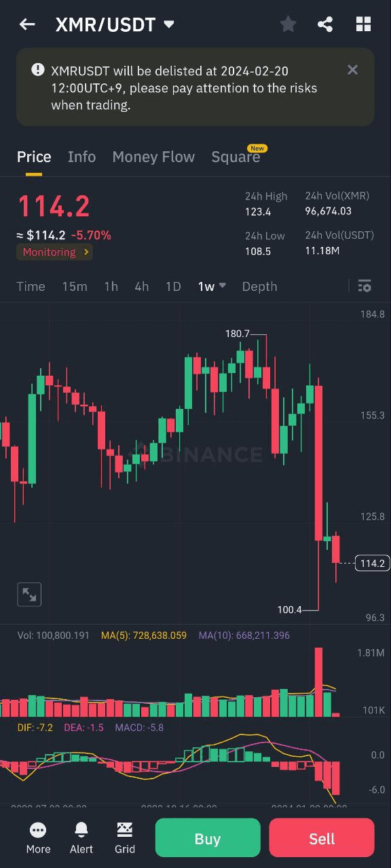Expand chart to fullscreen
The height and width of the screenshot is (868, 391).
29,595
